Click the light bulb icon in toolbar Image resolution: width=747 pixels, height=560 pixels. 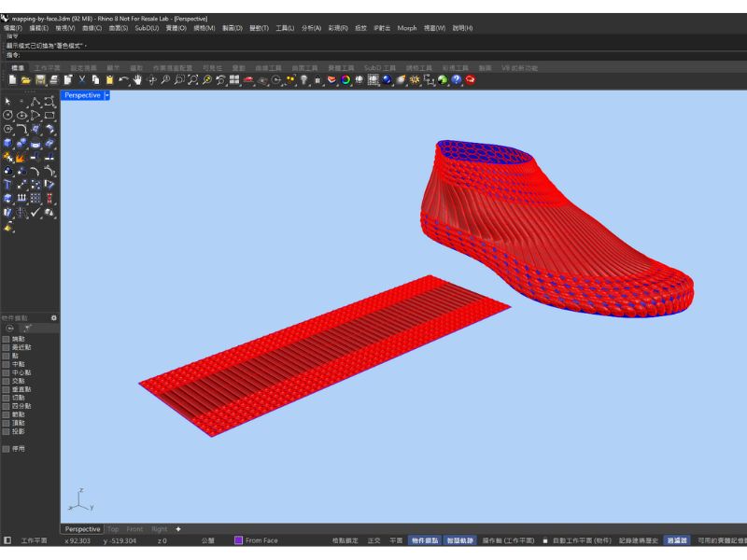[303, 80]
